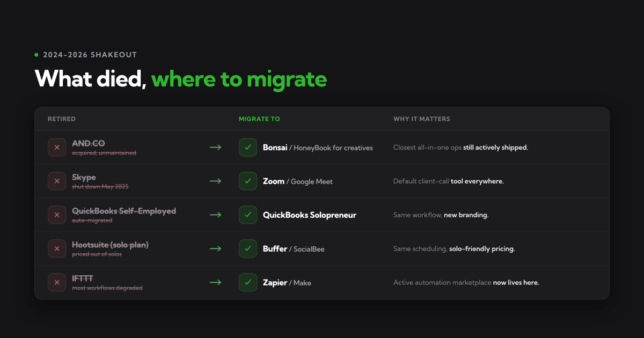Screen dimensions: 644x338
Task: Click the green dot before 2024–2026 SHAKEOUT
Action: (x=36, y=55)
